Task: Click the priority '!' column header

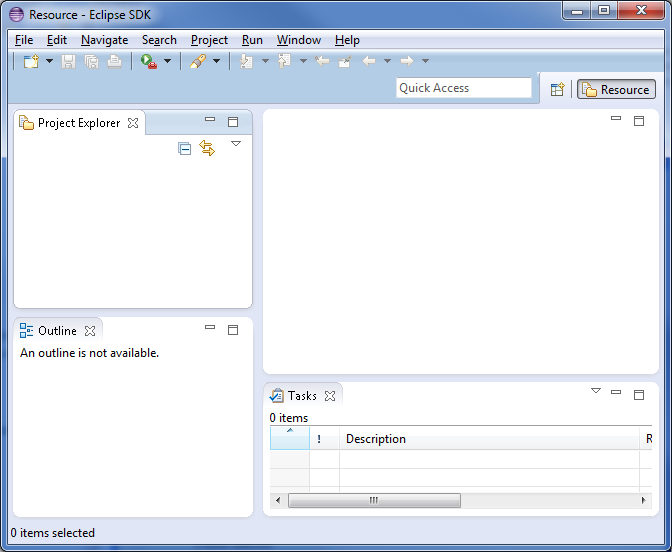Action: (x=324, y=438)
